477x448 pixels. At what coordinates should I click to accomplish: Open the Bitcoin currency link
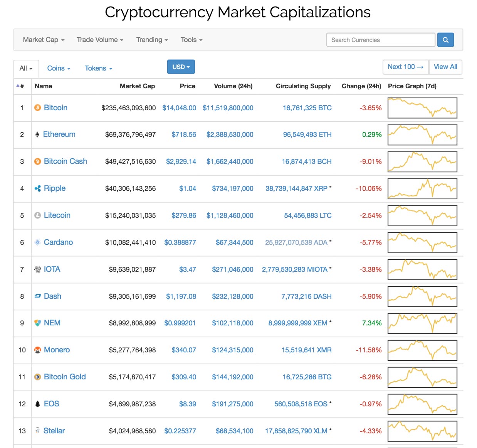[x=55, y=108]
